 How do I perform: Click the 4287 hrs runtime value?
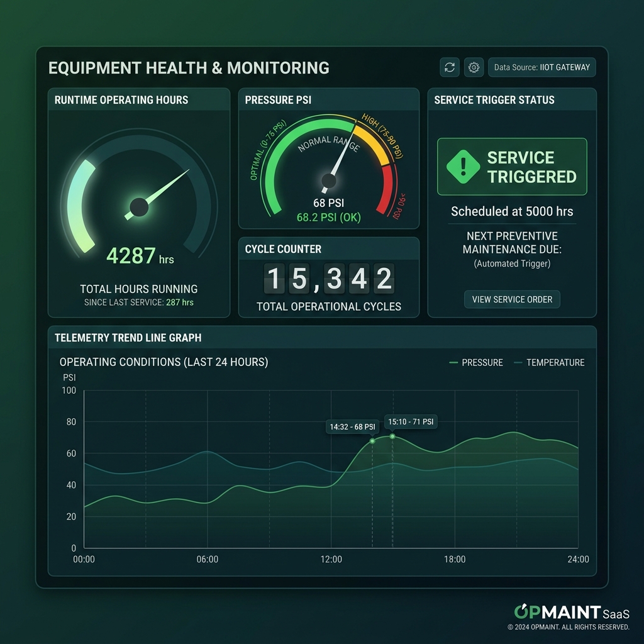tap(140, 256)
